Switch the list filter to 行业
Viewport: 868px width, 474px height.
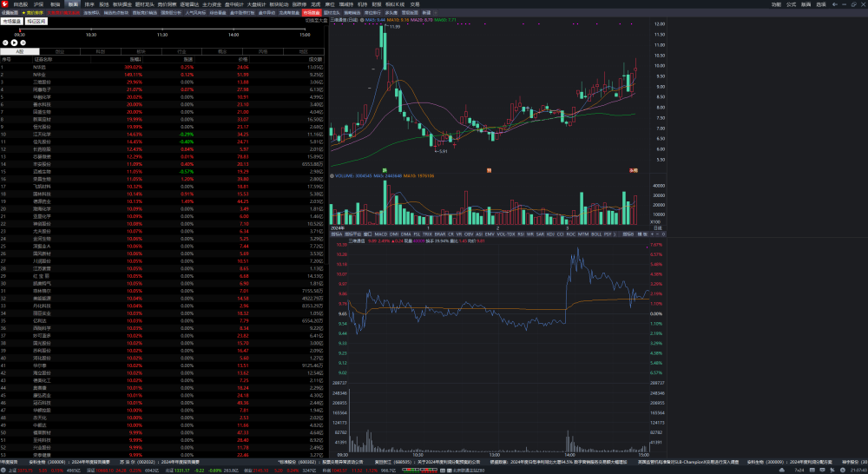[182, 51]
